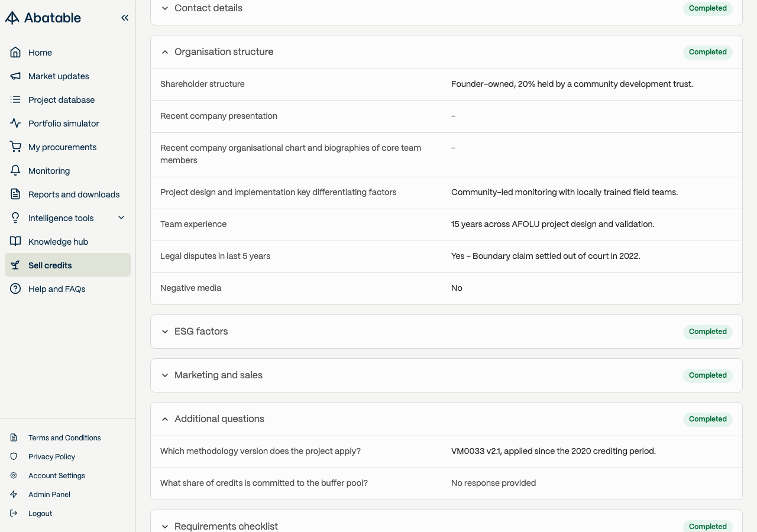Collapse the sidebar with double-chevron icon
The height and width of the screenshot is (532, 757).
(125, 18)
